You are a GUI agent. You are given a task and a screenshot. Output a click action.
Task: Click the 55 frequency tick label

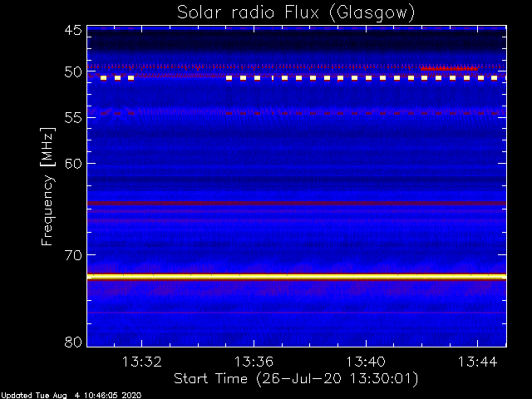[x=73, y=117]
